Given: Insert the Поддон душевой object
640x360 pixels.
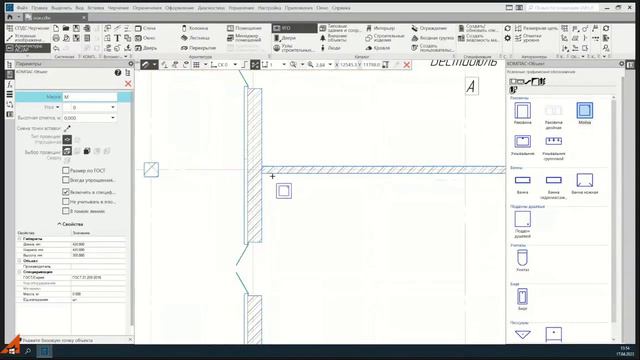Looking at the screenshot, I should [x=522, y=224].
